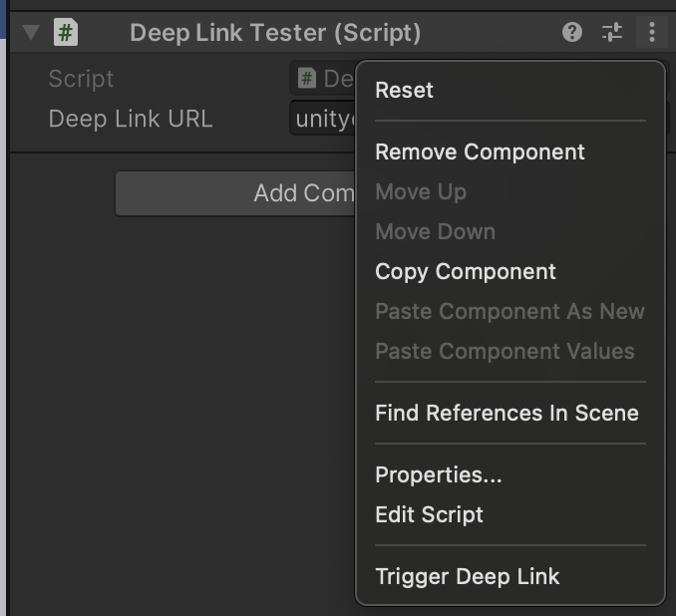Choose Reset from the context menu

tap(404, 90)
